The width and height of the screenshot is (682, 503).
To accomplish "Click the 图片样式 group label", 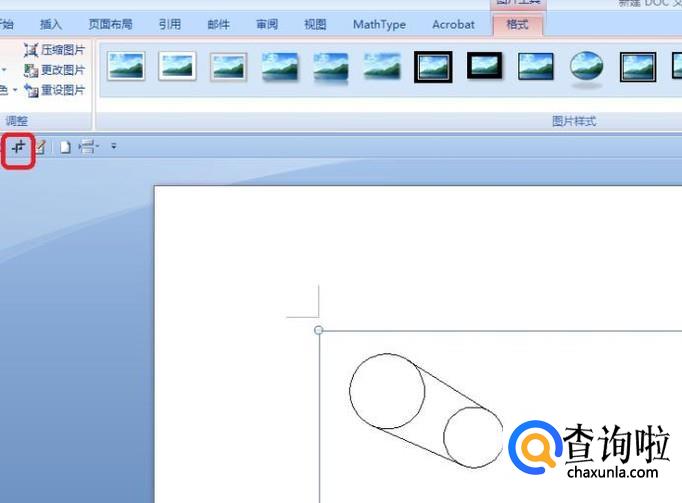I will tap(574, 121).
